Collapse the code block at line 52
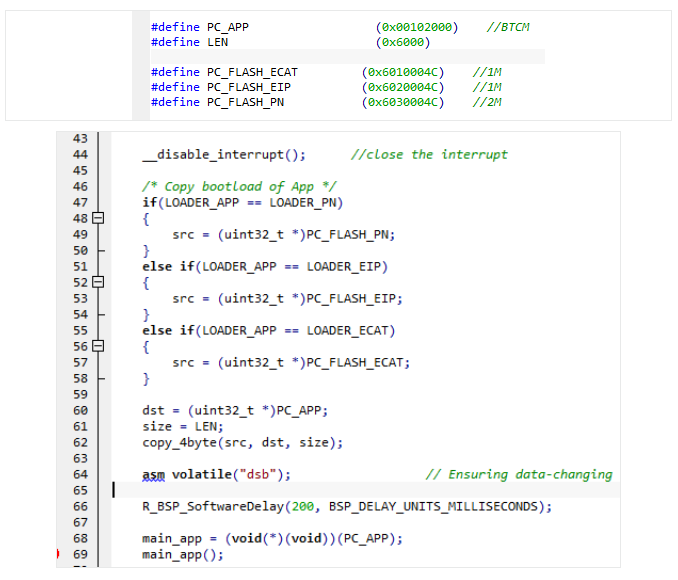 coord(98,282)
